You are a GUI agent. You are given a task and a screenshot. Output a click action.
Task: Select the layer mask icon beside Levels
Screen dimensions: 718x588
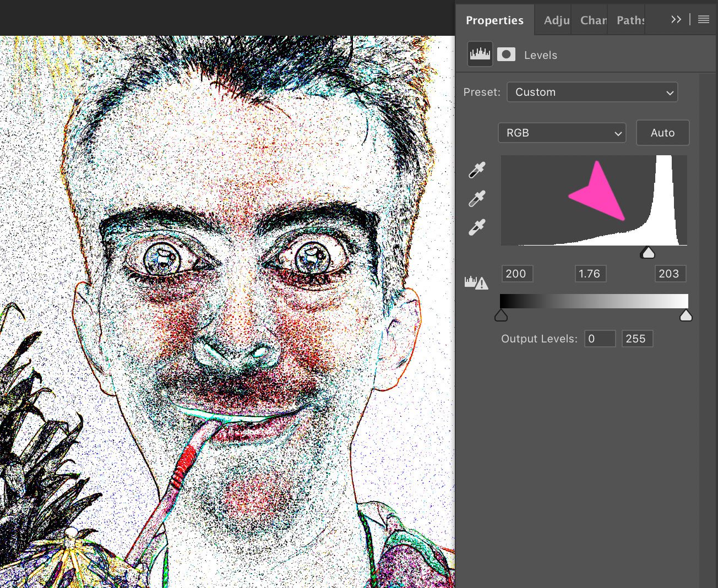[x=506, y=54]
